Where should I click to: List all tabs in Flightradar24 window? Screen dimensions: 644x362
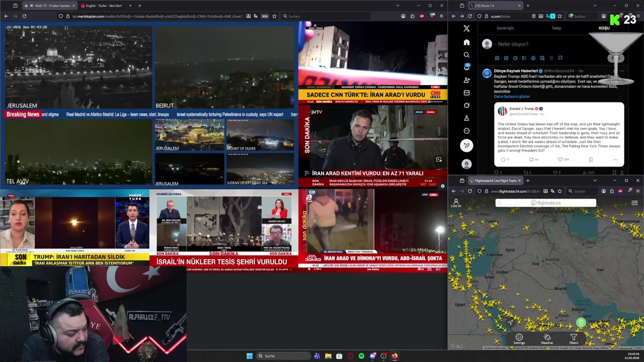point(594,180)
